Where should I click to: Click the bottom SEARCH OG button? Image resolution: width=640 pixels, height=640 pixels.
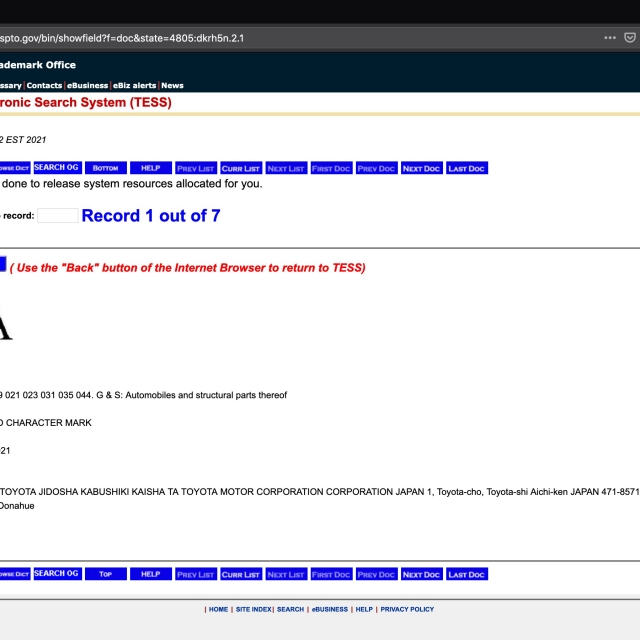click(58, 574)
